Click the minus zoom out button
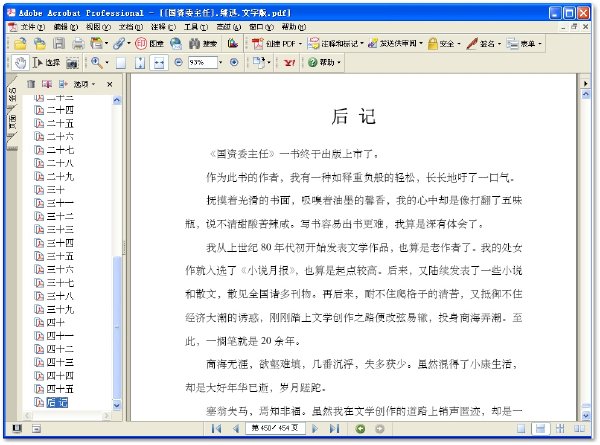The width and height of the screenshot is (600, 445). pos(178,62)
